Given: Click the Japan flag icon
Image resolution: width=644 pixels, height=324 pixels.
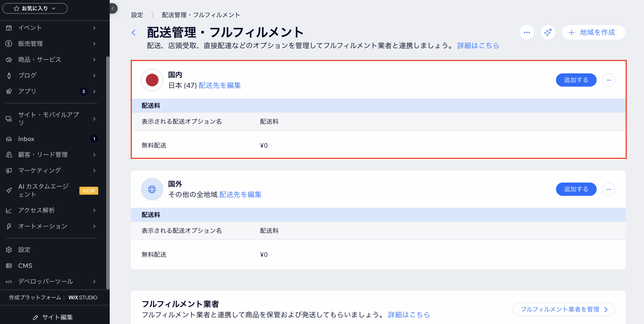Looking at the screenshot, I should coord(152,80).
